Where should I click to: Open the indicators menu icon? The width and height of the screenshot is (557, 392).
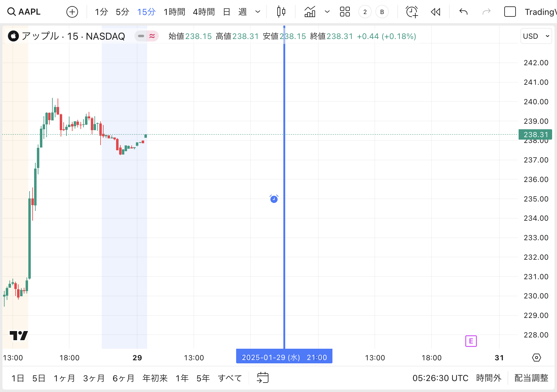point(310,12)
